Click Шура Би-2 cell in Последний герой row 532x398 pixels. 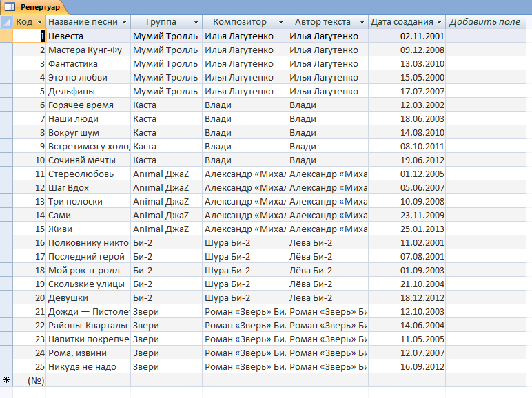pos(245,257)
